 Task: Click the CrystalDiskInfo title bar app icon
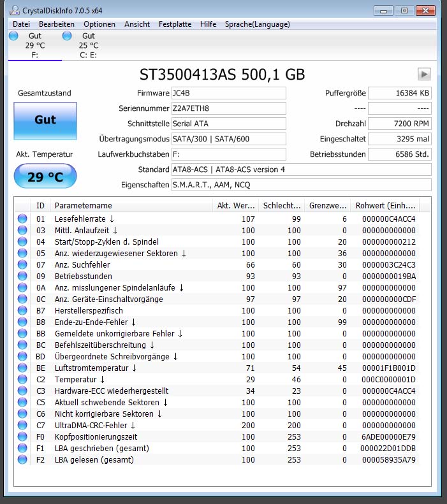(14, 10)
